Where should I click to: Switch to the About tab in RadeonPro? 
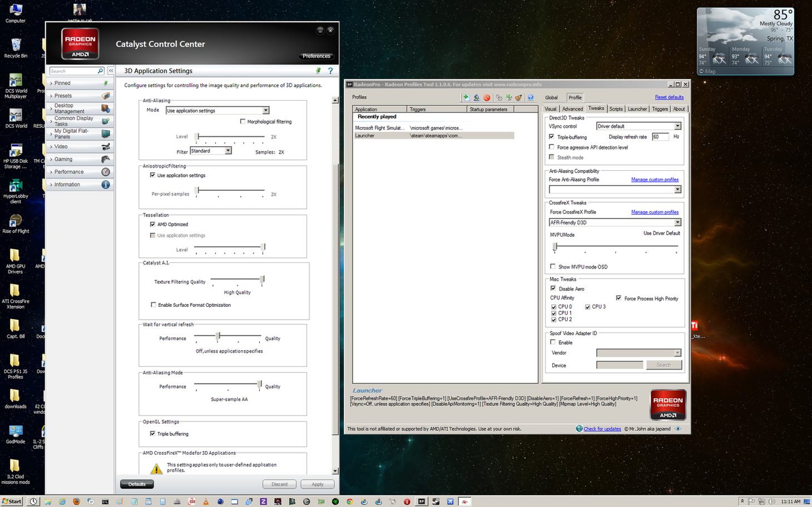(x=679, y=109)
